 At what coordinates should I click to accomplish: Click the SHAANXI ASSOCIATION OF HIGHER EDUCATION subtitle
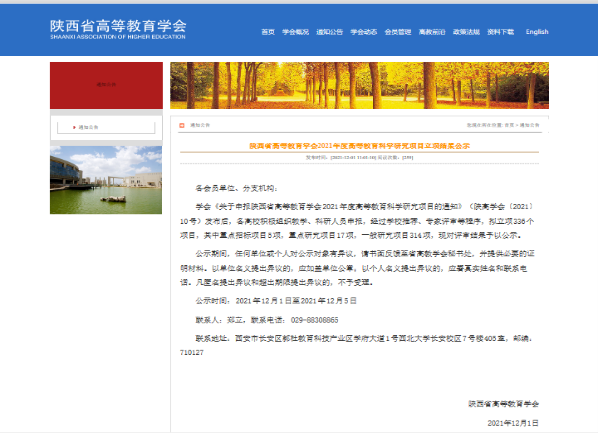pyautogui.click(x=118, y=37)
